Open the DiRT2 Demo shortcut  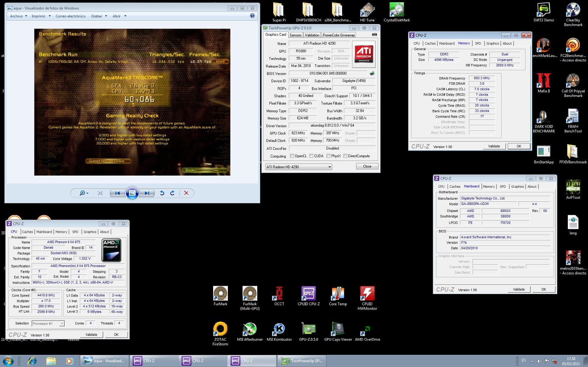coord(544,10)
